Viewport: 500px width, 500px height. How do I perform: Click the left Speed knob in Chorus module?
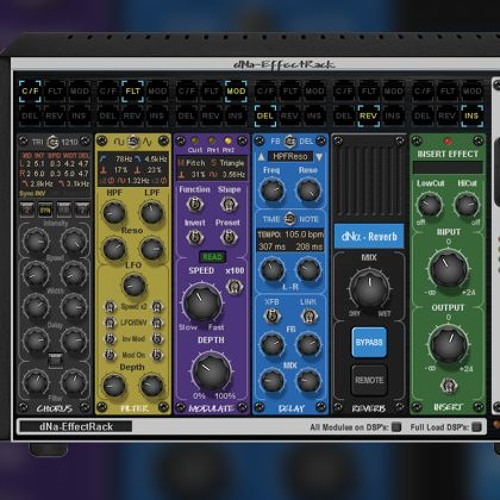(36, 274)
